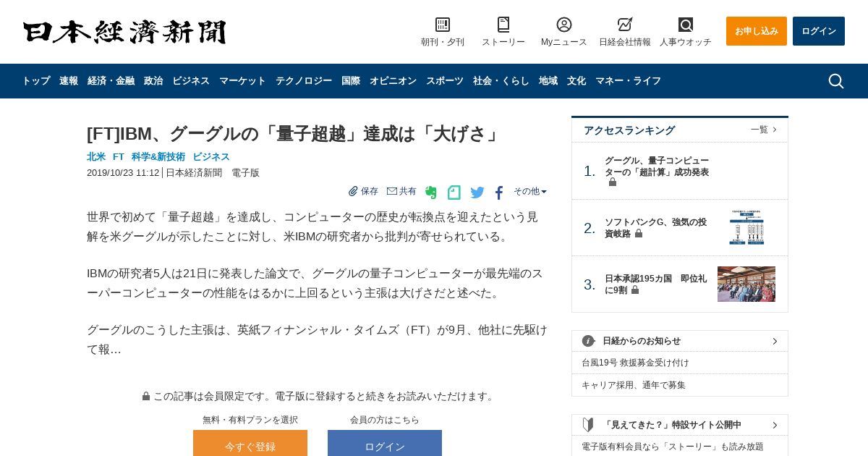868x456 pixels.
Task: Click the navy ログイン header button
Action: (x=819, y=31)
